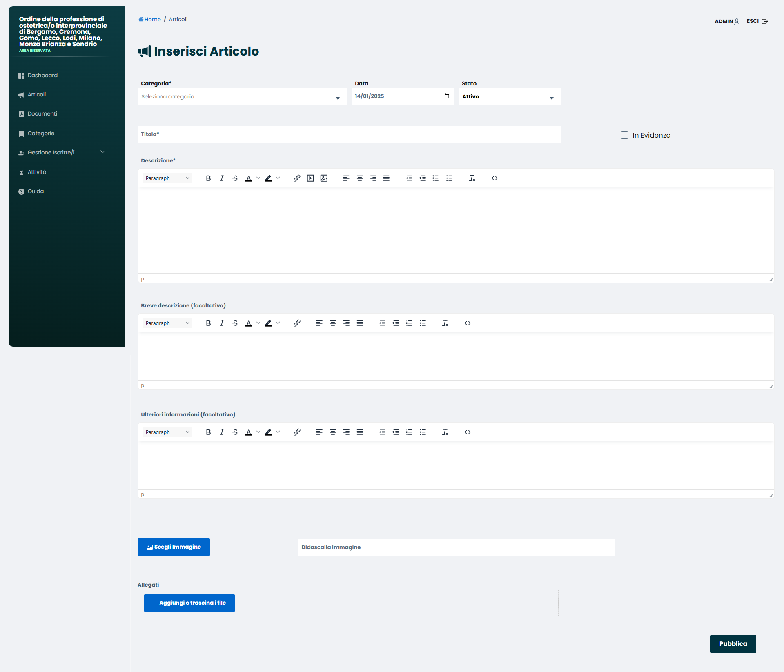The height and width of the screenshot is (672, 784).
Task: Justify text in the Descrizione editor
Action: 386,178
